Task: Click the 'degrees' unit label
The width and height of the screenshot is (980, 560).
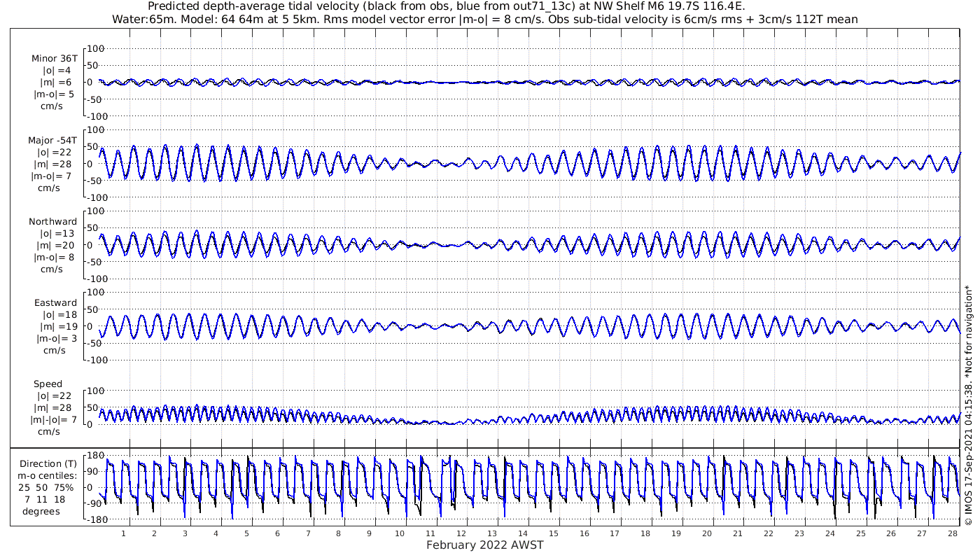Action: (x=41, y=511)
